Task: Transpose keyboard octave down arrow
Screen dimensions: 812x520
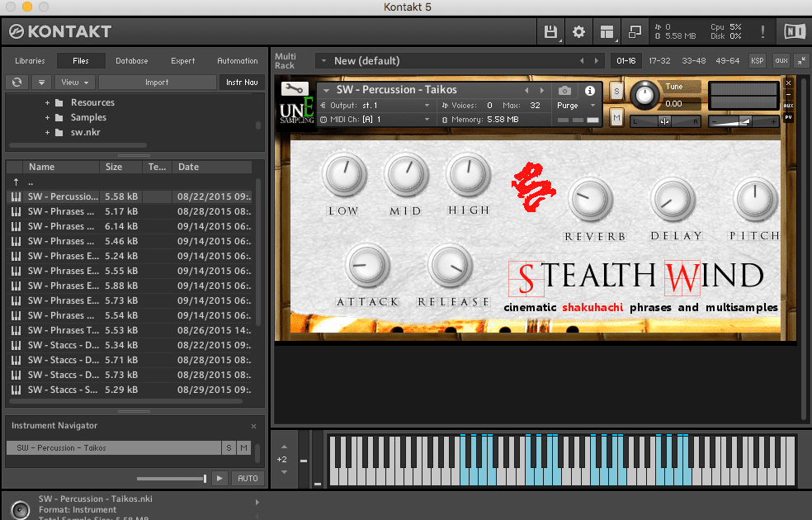Action: 284,472
